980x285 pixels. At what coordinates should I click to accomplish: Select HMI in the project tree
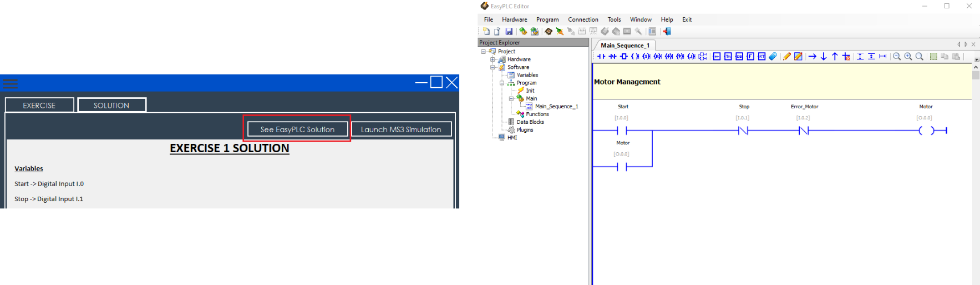(x=512, y=137)
